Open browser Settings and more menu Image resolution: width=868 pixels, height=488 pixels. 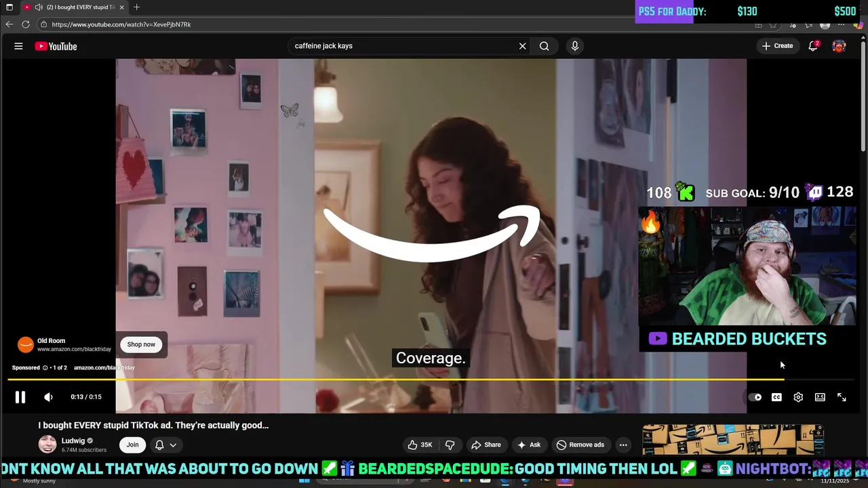(842, 25)
